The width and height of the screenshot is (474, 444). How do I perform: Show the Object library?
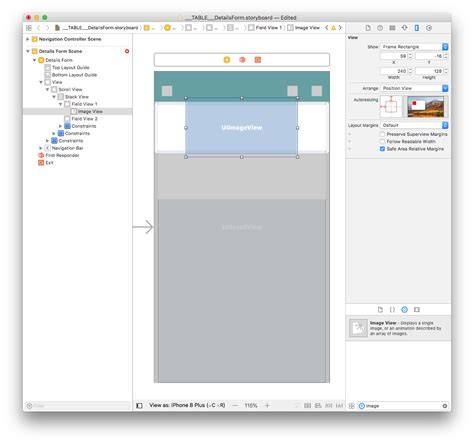404,310
